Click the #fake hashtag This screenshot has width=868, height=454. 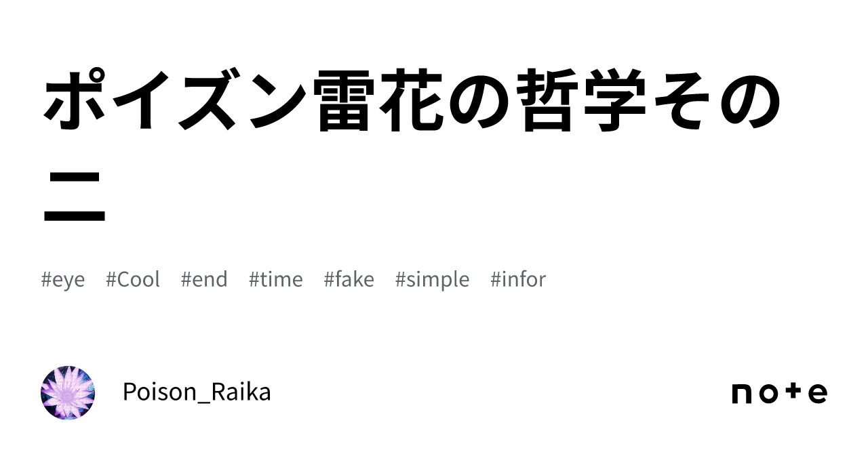pyautogui.click(x=349, y=279)
